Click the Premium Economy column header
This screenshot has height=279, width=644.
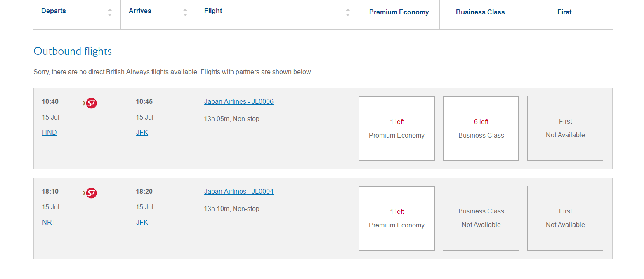(x=399, y=12)
